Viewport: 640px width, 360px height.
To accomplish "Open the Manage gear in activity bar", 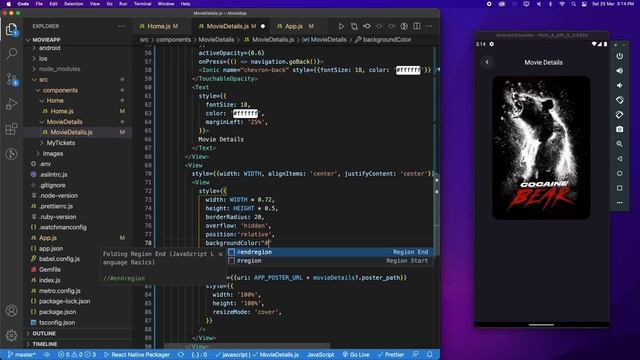I will [11, 336].
